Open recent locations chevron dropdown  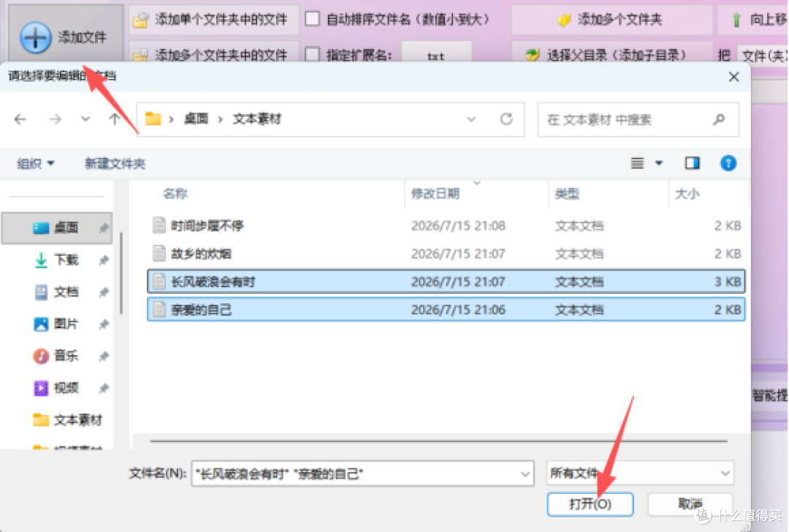coord(85,119)
